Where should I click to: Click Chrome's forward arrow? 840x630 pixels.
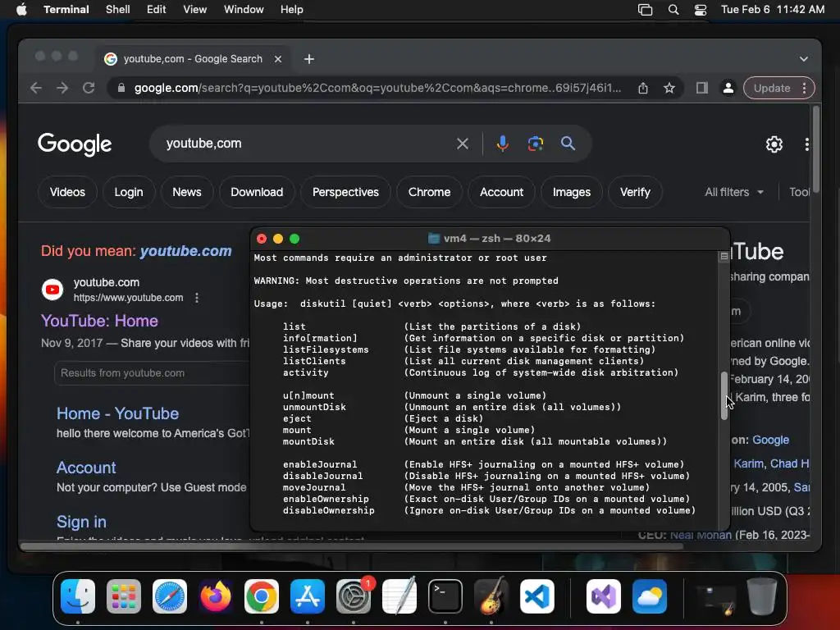[62, 88]
